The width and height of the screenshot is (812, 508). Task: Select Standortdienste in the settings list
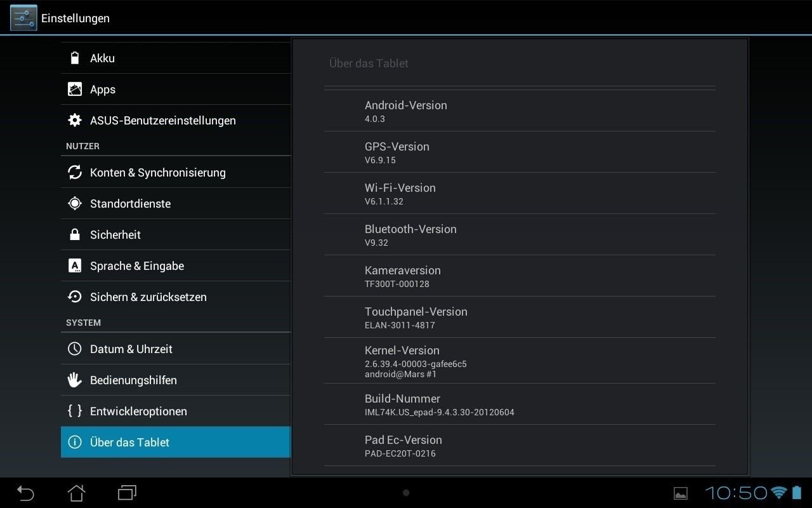click(176, 203)
